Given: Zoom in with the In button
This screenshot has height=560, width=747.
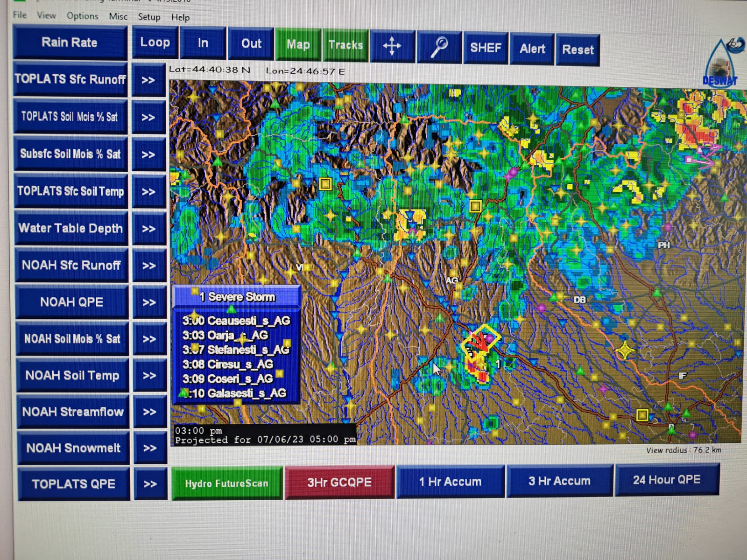Looking at the screenshot, I should coord(203,43).
